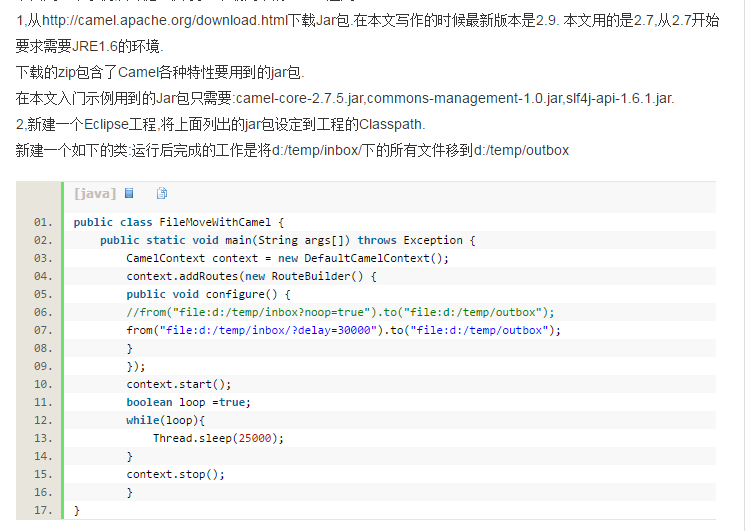Click the 'JRE1.6' requirement text

click(94, 46)
